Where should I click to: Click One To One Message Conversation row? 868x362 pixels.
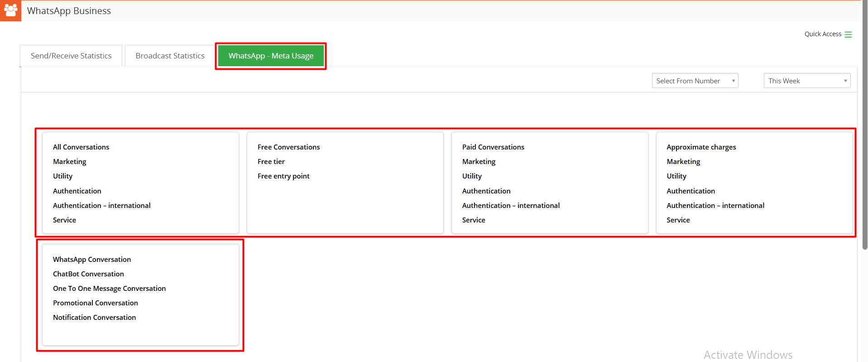click(109, 289)
